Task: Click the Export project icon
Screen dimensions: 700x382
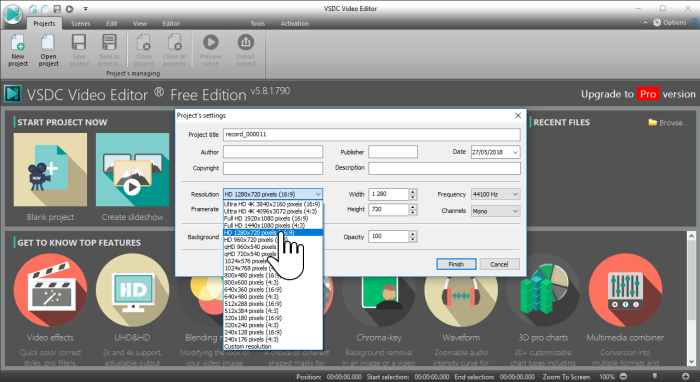Action: (x=246, y=42)
